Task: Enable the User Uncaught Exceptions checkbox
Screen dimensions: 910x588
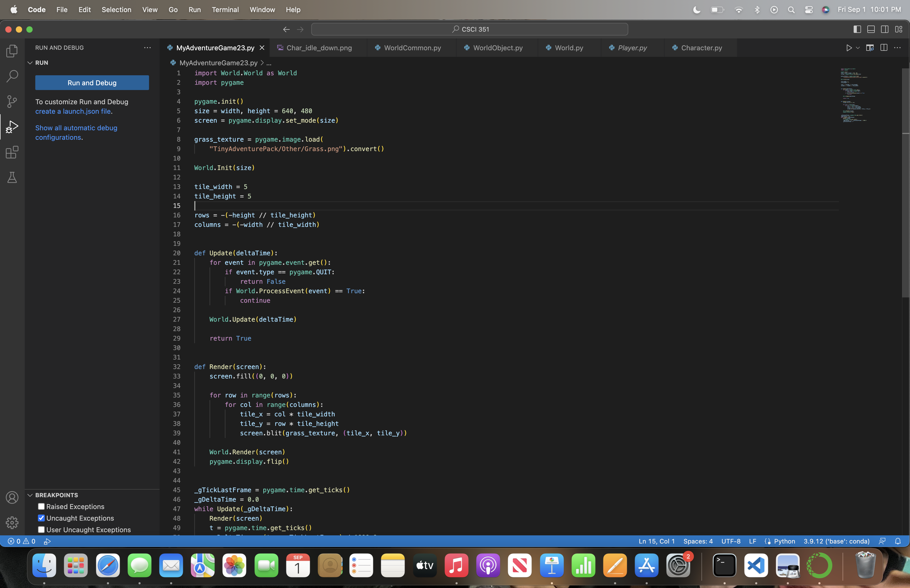Action: click(x=41, y=530)
